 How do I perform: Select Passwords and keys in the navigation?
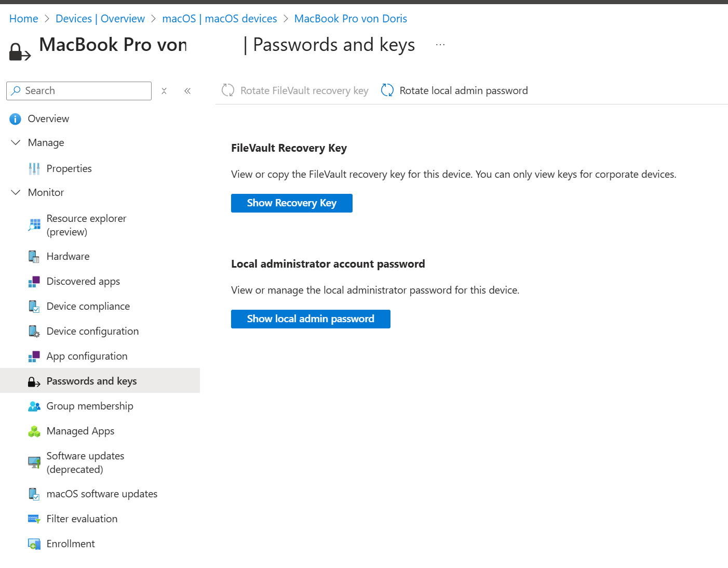(91, 380)
